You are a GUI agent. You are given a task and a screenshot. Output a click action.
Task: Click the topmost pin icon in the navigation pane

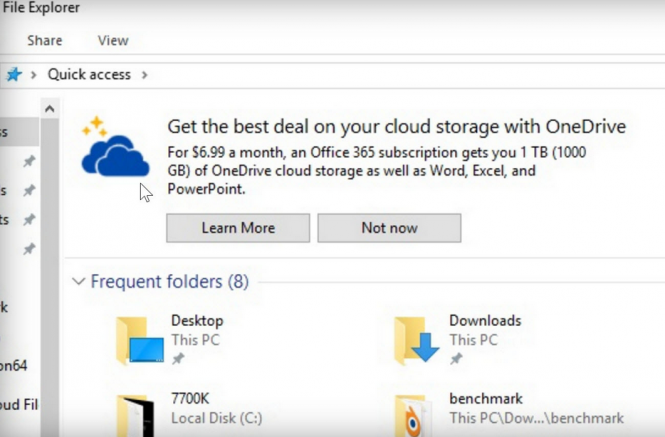(29, 161)
